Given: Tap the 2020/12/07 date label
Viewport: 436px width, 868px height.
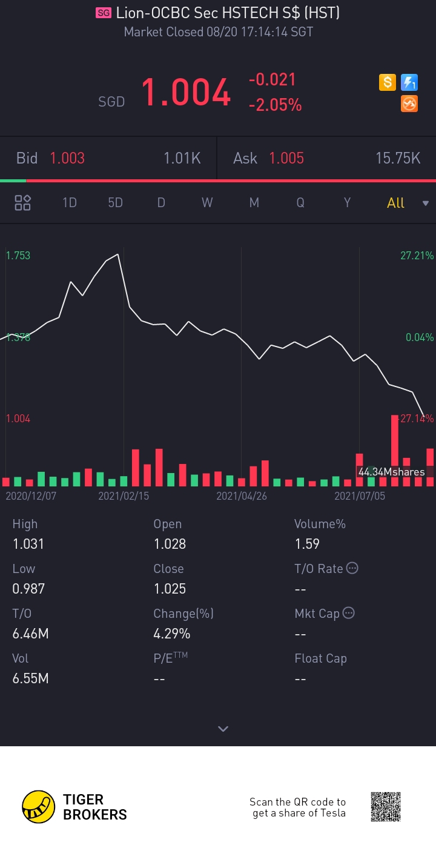Looking at the screenshot, I should point(31,496).
